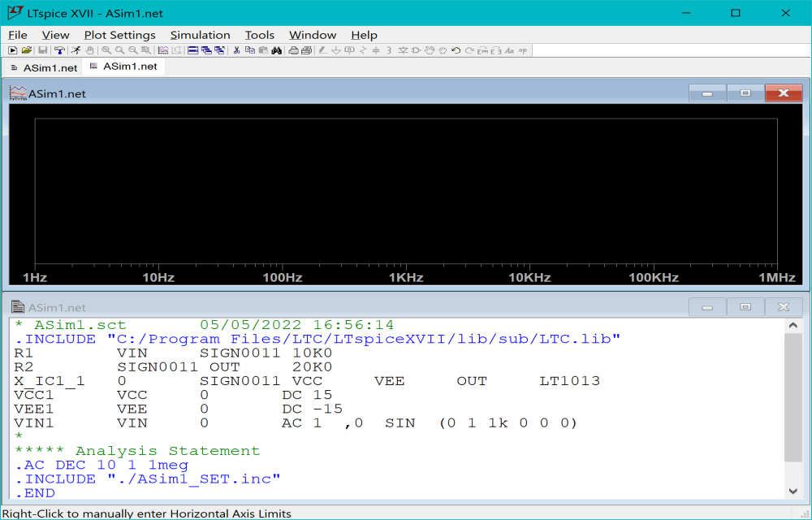The width and height of the screenshot is (812, 520).
Task: Click the 10KHz horizontal axis label
Action: tap(529, 278)
